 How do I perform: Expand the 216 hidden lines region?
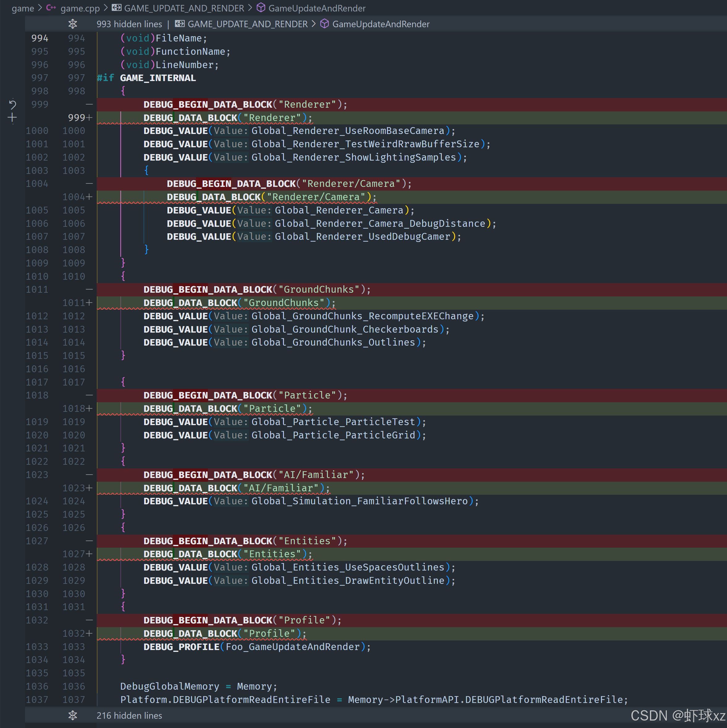(129, 715)
